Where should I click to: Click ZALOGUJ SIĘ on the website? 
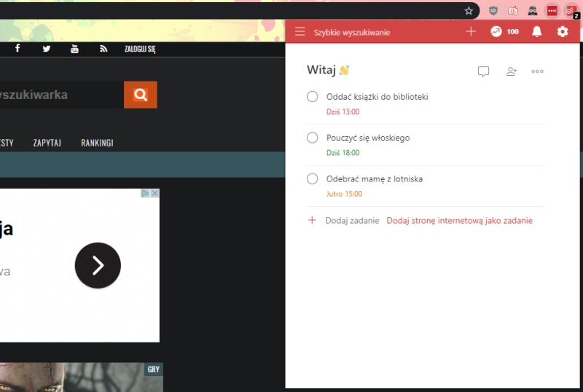[x=140, y=49]
